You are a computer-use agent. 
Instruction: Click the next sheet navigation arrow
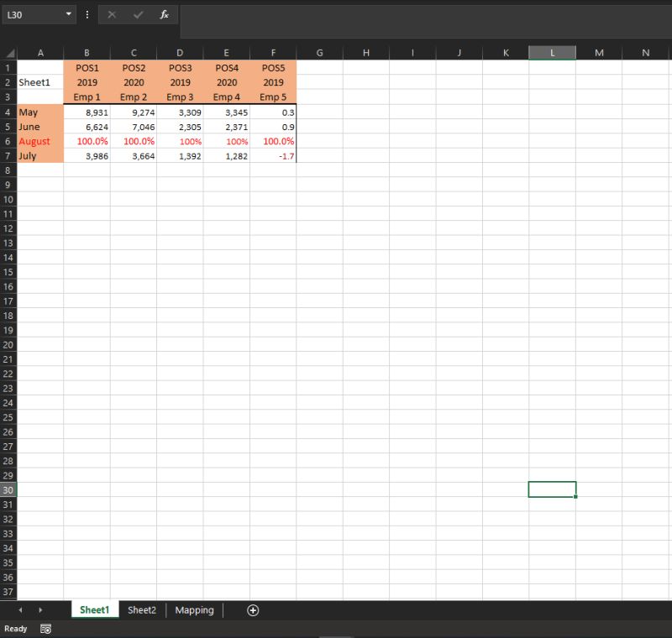tap(40, 610)
